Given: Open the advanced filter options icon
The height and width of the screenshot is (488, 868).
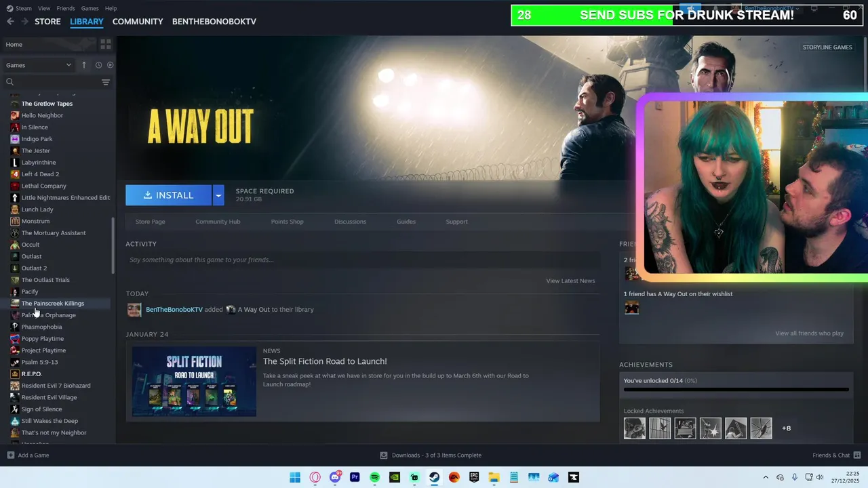Looking at the screenshot, I should pos(106,82).
